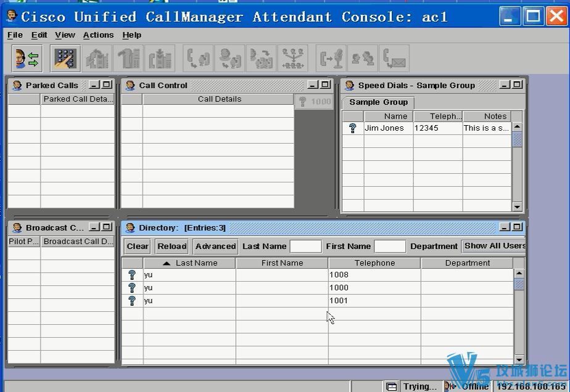Maximize the Directory panel
This screenshot has width=570, height=392.
(518, 227)
